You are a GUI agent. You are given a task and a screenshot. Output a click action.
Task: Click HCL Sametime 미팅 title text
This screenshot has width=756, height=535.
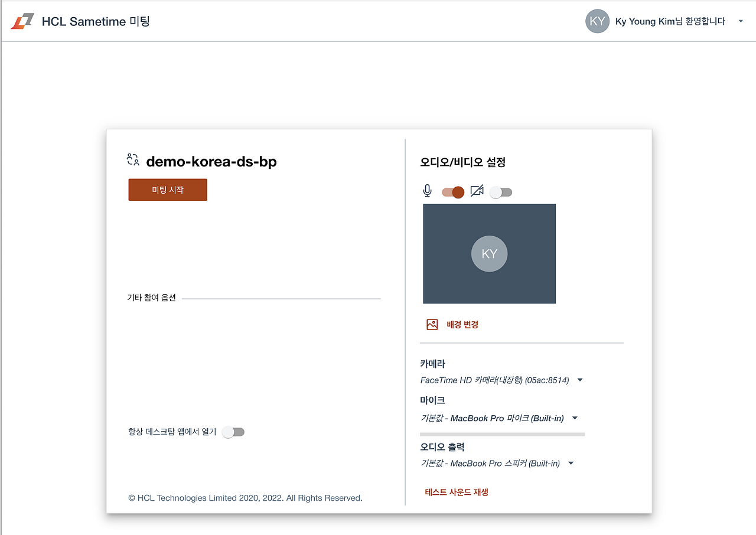[x=96, y=22]
